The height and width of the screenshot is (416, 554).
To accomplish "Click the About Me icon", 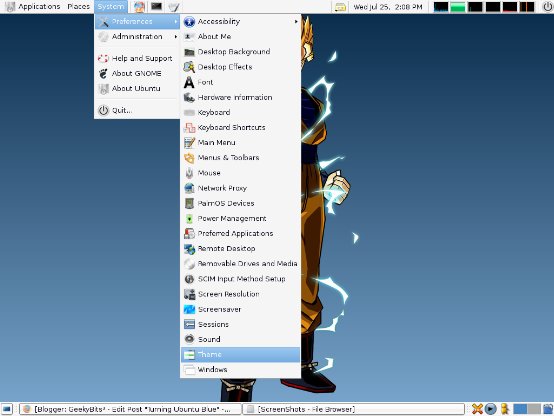I will pos(189,36).
